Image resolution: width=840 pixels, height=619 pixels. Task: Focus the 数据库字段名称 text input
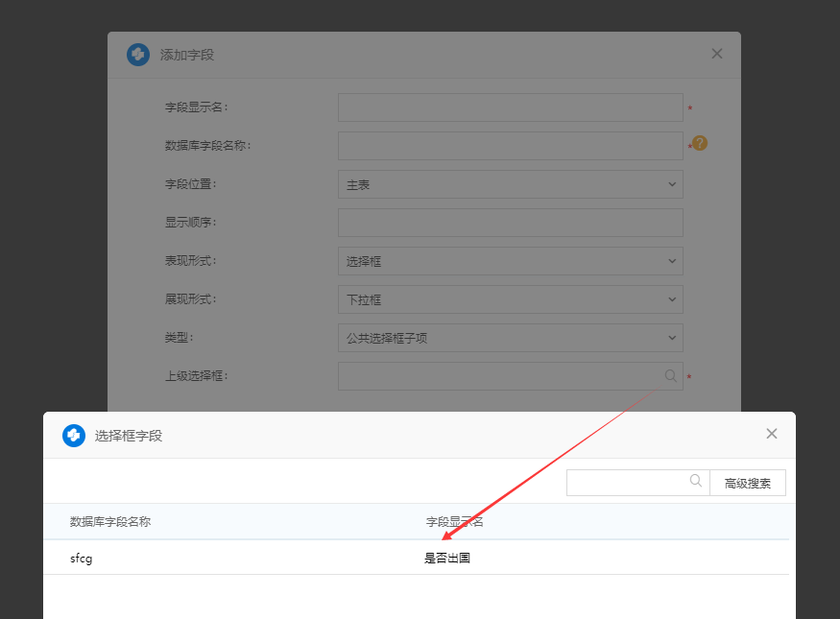[510, 146]
